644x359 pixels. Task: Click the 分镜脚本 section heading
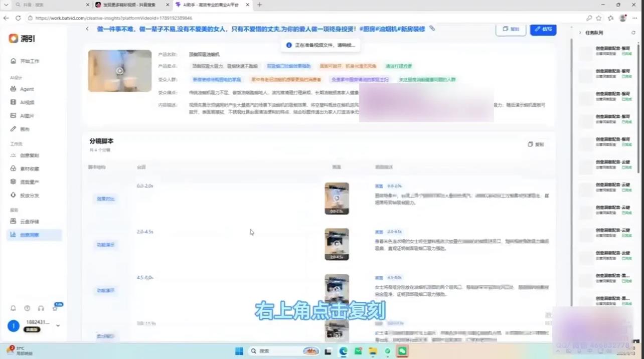point(101,141)
